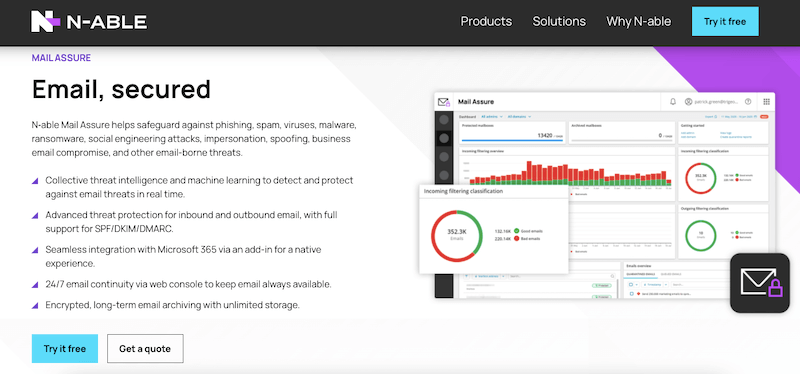800x374 pixels.
Task: Open the Why N-able menu
Action: 638,21
